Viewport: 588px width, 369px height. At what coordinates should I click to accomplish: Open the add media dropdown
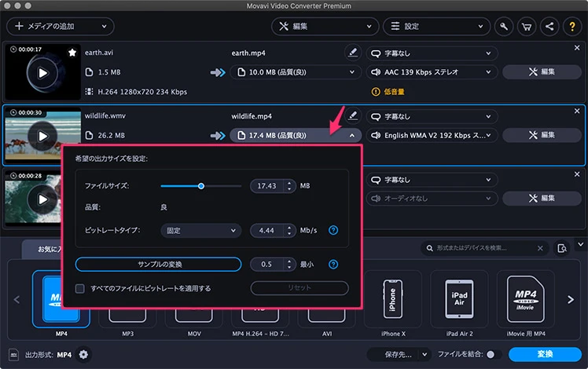(x=61, y=27)
